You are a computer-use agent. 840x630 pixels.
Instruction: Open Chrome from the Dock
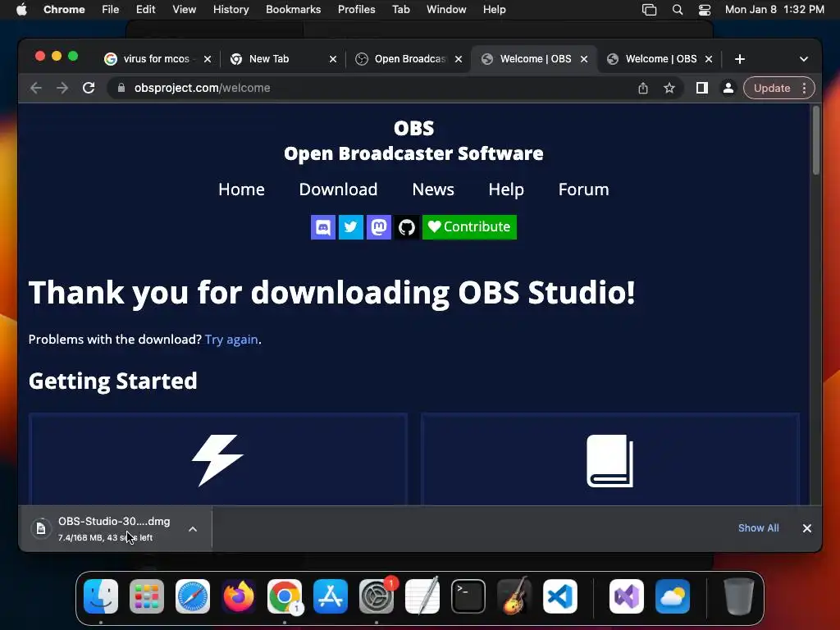pos(285,596)
